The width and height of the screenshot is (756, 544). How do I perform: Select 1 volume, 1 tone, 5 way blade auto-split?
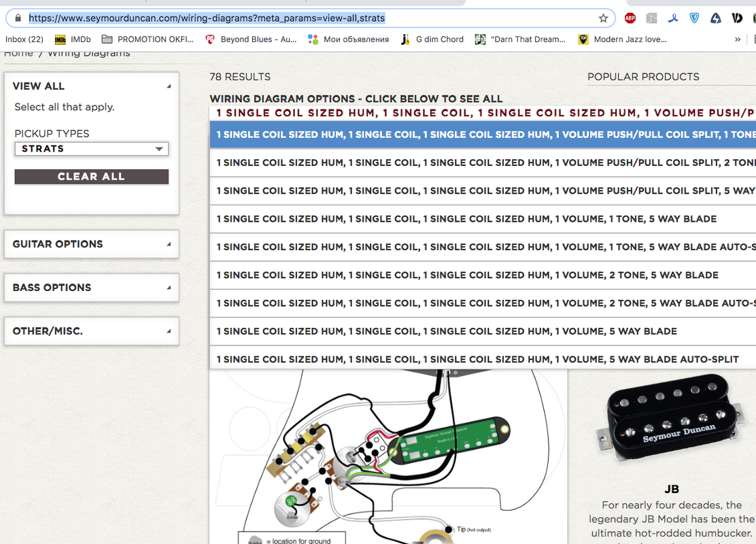pyautogui.click(x=483, y=247)
